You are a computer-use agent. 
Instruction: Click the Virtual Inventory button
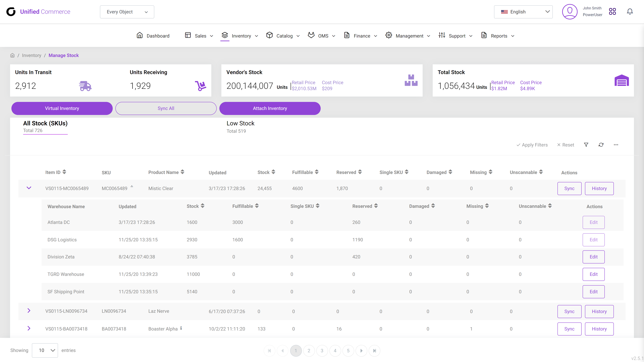coord(62,108)
